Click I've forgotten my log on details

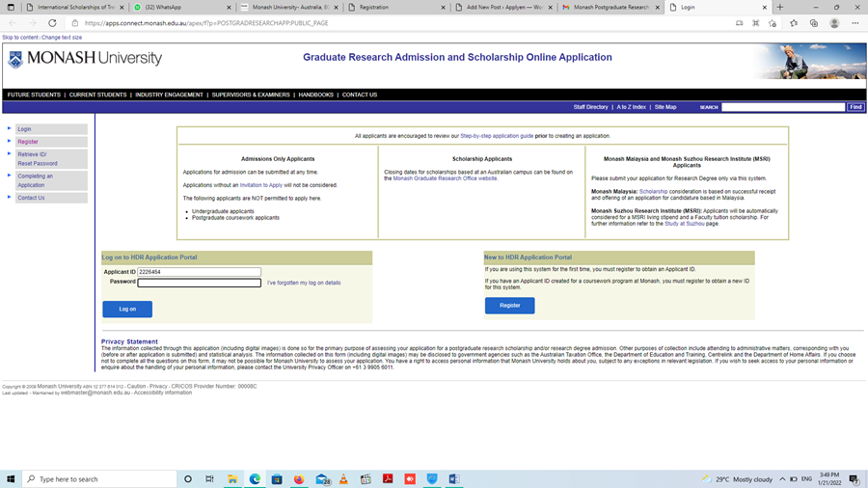304,283
